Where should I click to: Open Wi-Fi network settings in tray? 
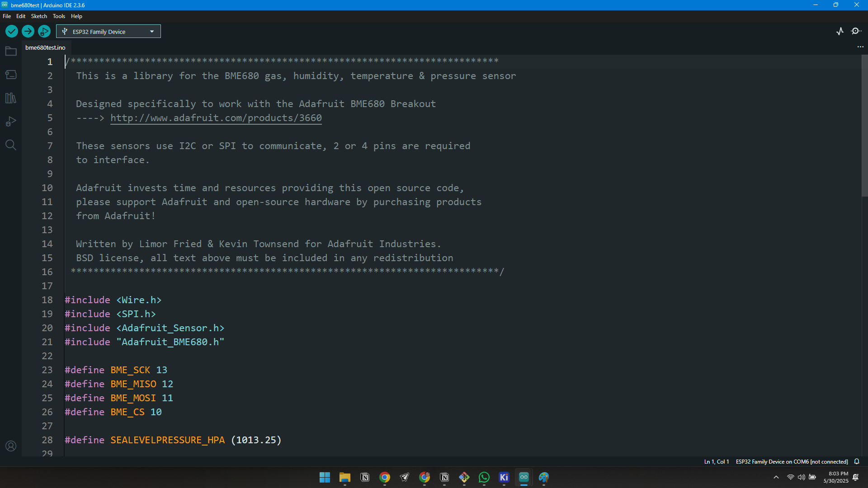pos(791,477)
